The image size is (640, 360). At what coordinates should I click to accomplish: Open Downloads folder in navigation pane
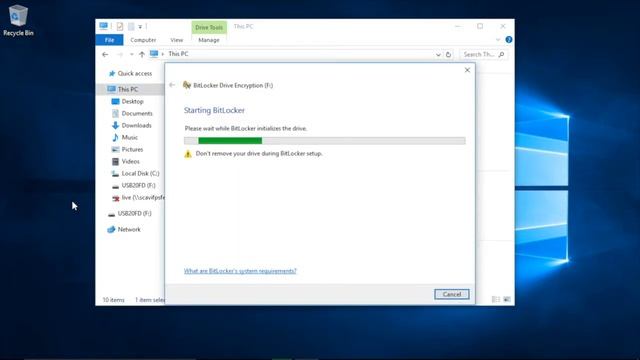click(136, 125)
